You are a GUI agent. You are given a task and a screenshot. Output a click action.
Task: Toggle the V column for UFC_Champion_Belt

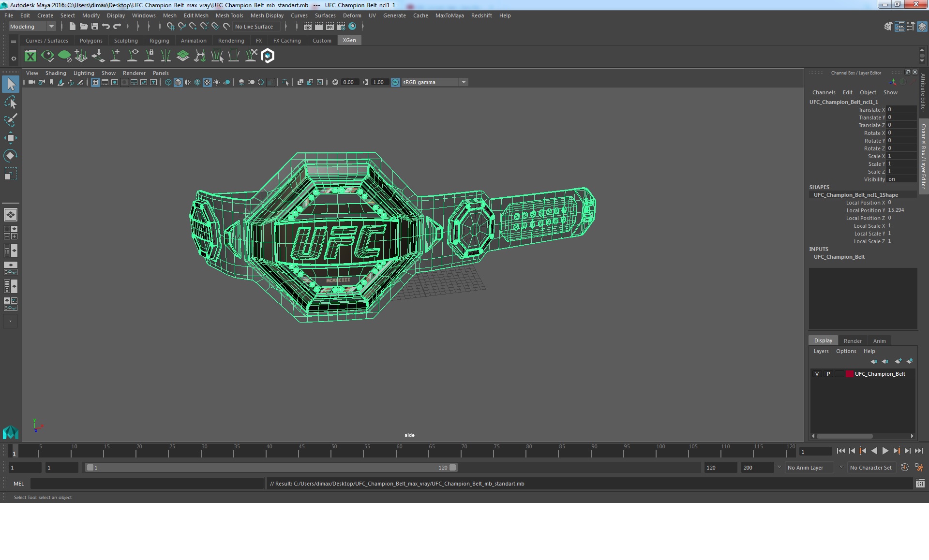tap(818, 373)
